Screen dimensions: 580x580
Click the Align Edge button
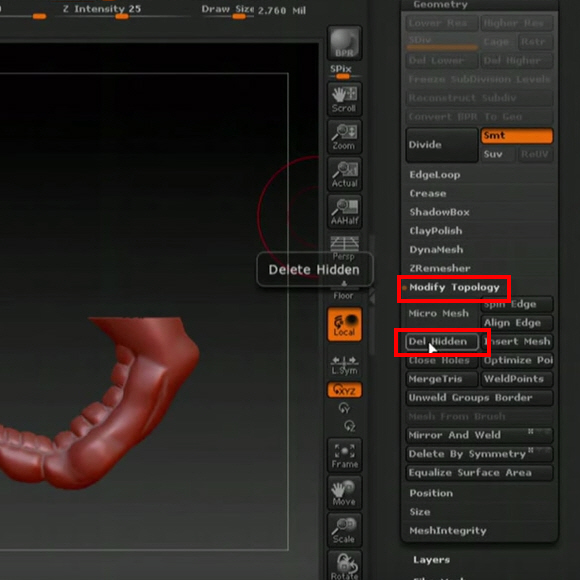[x=517, y=323]
